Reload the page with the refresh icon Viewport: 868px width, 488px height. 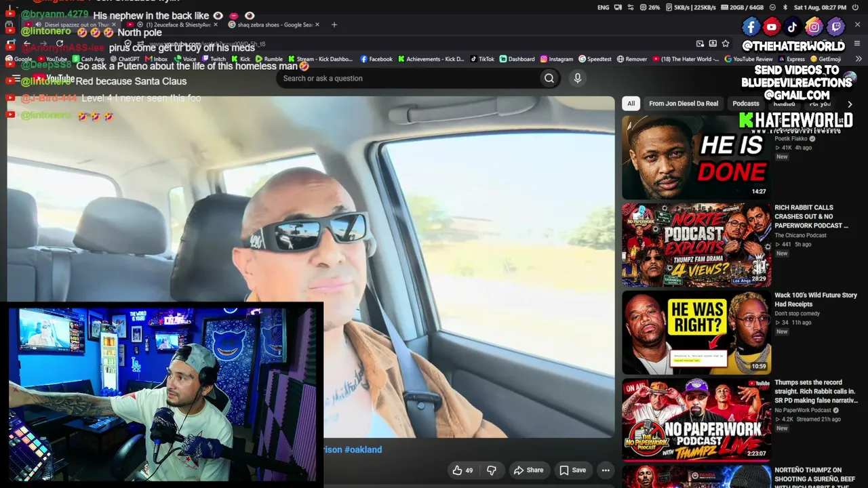pyautogui.click(x=60, y=43)
